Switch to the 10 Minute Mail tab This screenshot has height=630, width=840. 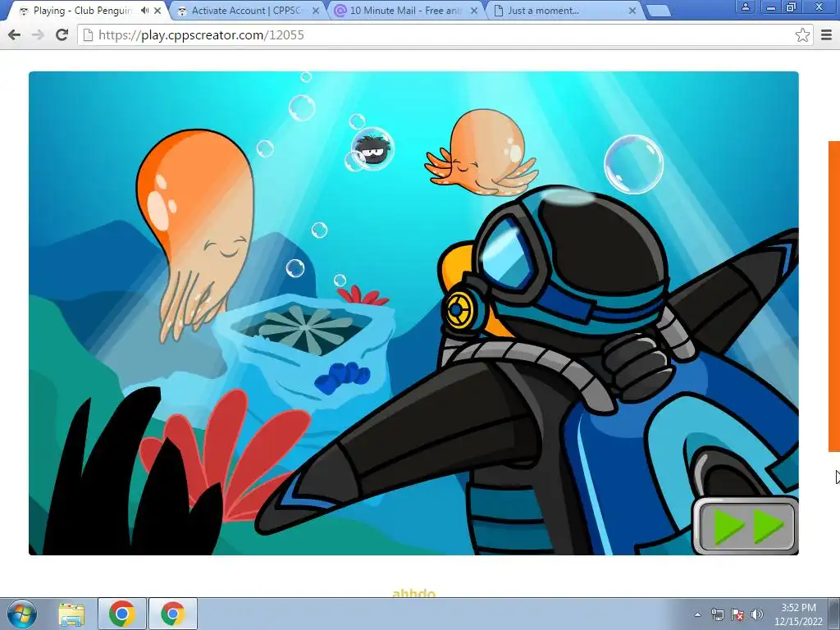coord(404,10)
